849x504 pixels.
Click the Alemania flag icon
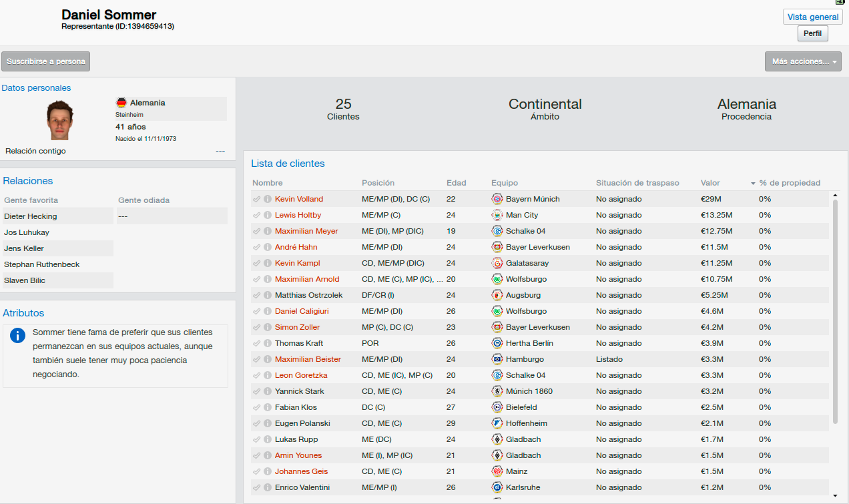tap(121, 103)
